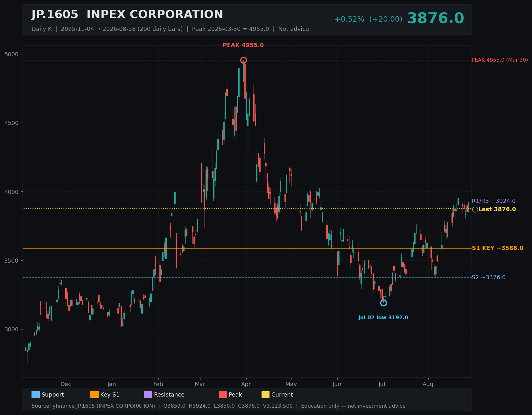Click the 4500 y-axis label

point(12,123)
